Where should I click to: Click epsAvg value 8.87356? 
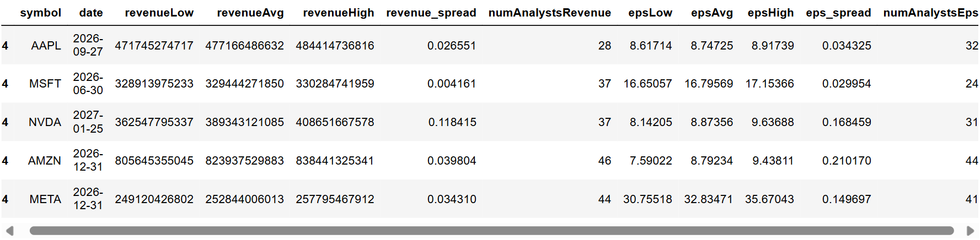[712, 122]
